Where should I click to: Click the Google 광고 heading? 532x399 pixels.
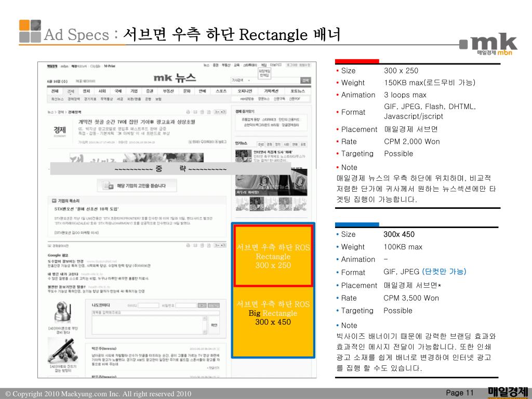coord(58,255)
